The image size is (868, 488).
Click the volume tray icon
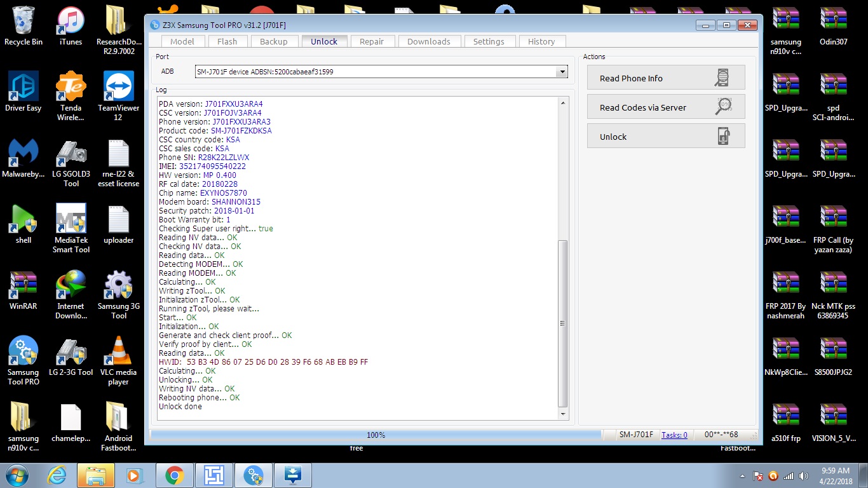pos(804,476)
